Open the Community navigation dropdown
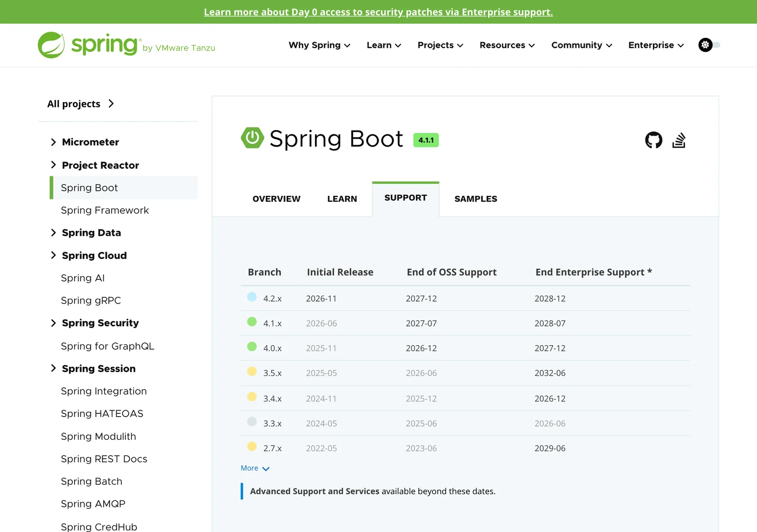Image resolution: width=757 pixels, height=532 pixels. point(581,45)
